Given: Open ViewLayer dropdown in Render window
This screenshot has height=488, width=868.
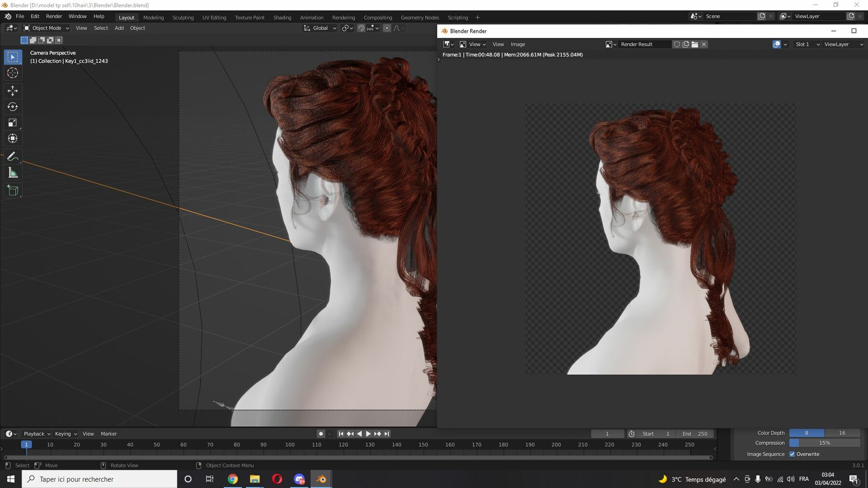Looking at the screenshot, I should pos(843,44).
